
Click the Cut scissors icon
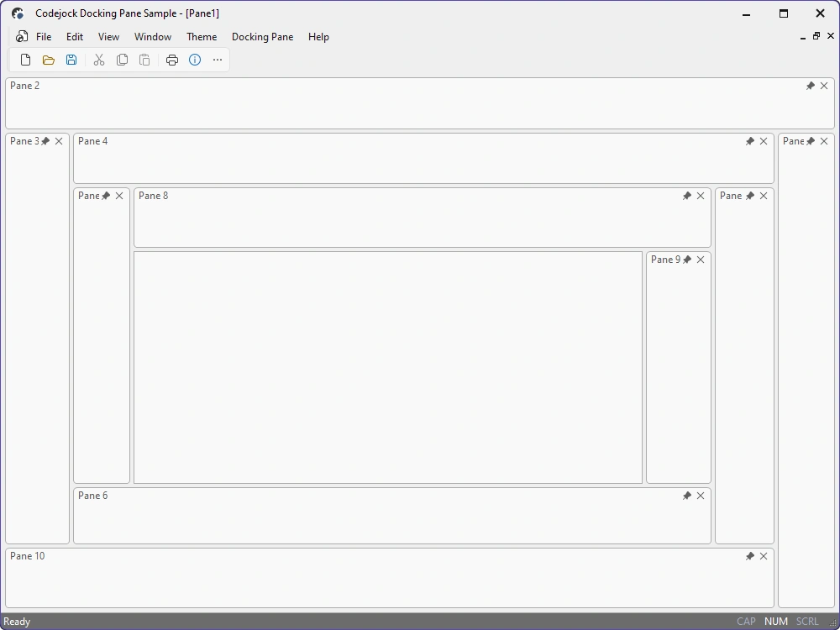pyautogui.click(x=99, y=60)
